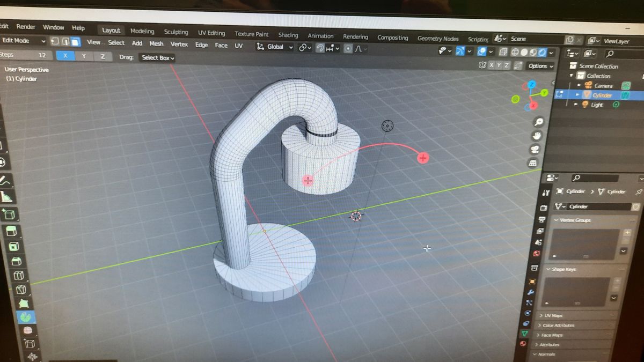Open the Window menu
Viewport: 644px width, 362px height.
coord(54,27)
